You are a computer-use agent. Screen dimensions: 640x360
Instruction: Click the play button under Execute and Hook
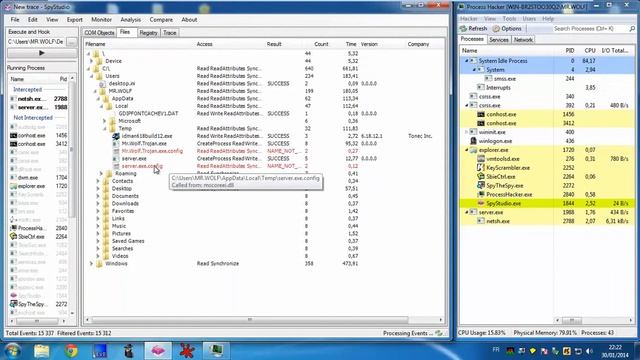click(x=42, y=53)
